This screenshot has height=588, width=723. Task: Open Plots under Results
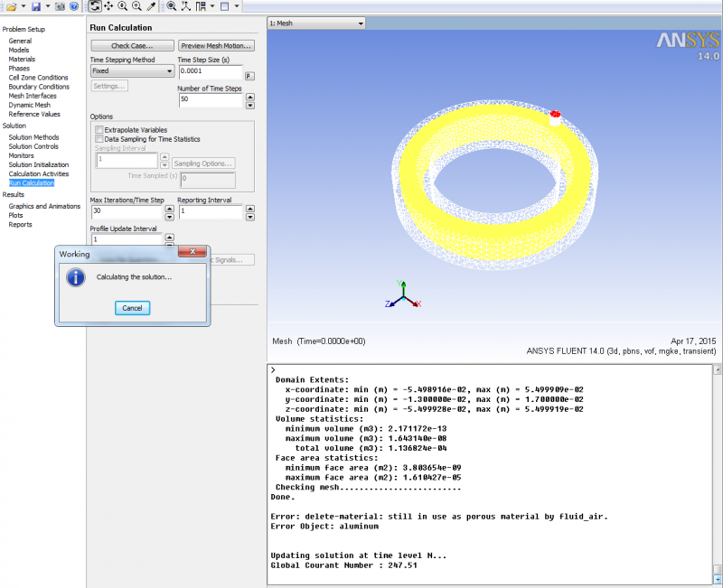(15, 216)
